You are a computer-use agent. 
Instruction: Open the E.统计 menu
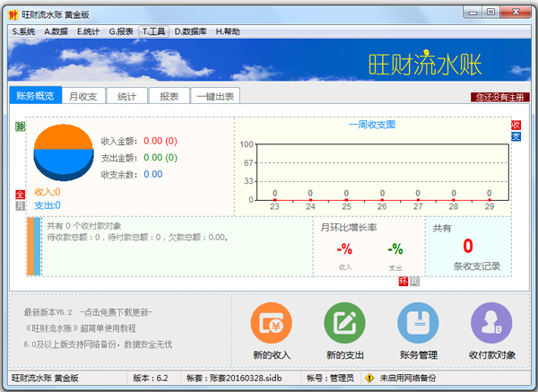coord(88,31)
